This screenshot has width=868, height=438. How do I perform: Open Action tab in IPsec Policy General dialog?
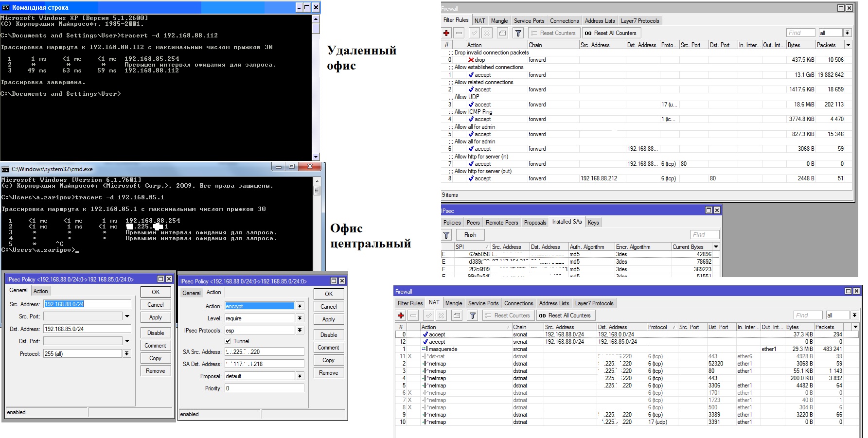pos(41,291)
